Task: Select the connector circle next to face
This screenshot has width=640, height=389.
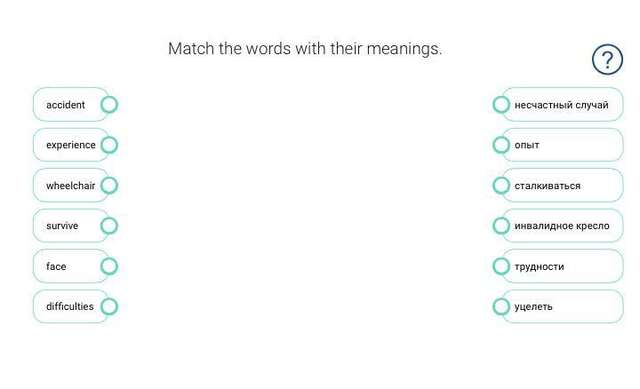Action: click(x=109, y=266)
